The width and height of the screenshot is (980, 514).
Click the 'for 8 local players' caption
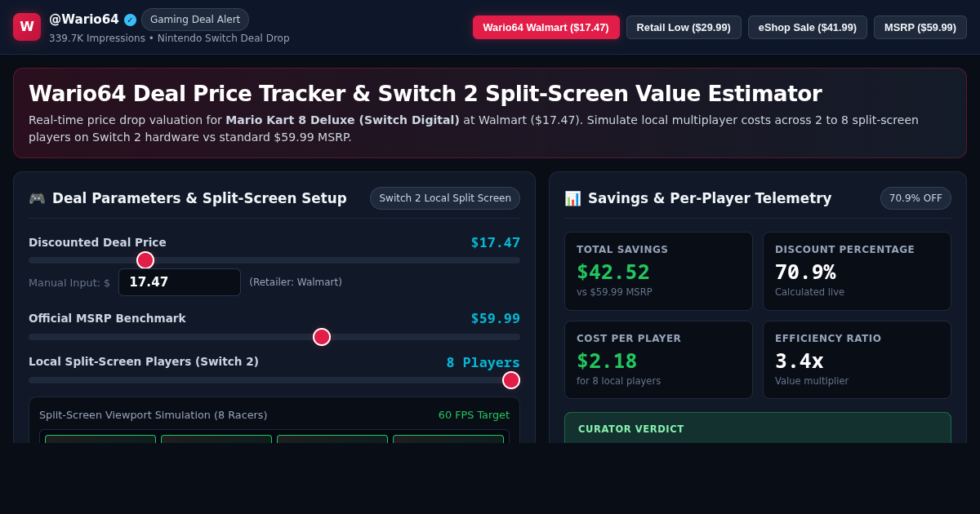coord(619,381)
